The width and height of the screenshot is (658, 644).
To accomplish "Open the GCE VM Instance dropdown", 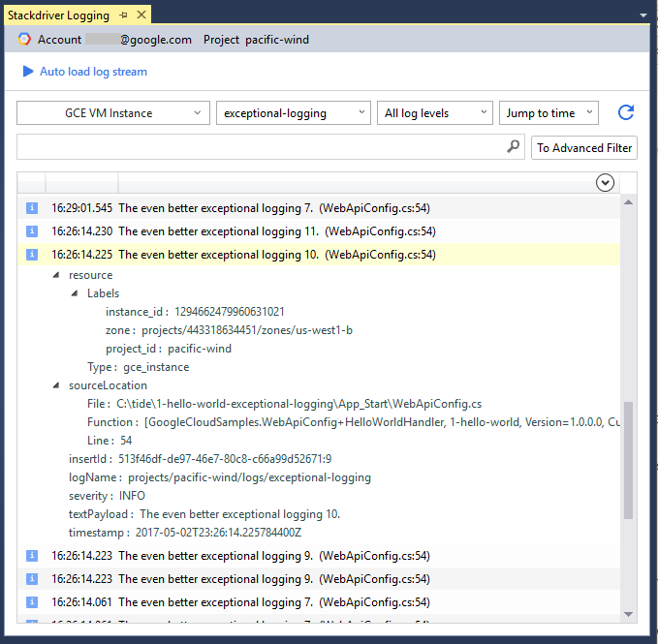I will pyautogui.click(x=113, y=113).
